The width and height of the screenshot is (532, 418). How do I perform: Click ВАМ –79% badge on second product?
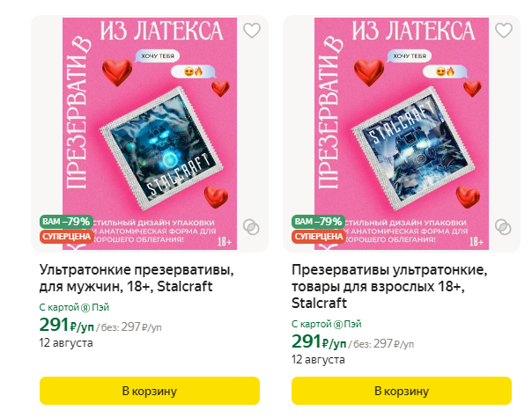(318, 222)
